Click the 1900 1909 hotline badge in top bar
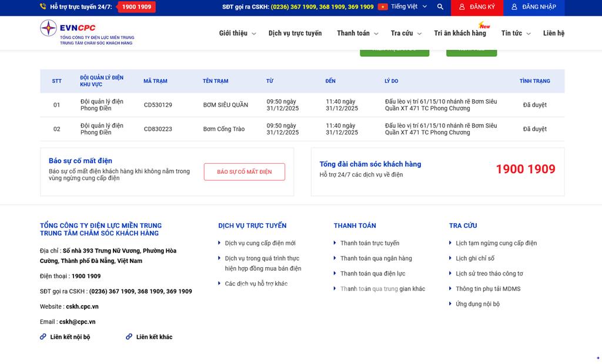602x364 pixels. [x=136, y=7]
